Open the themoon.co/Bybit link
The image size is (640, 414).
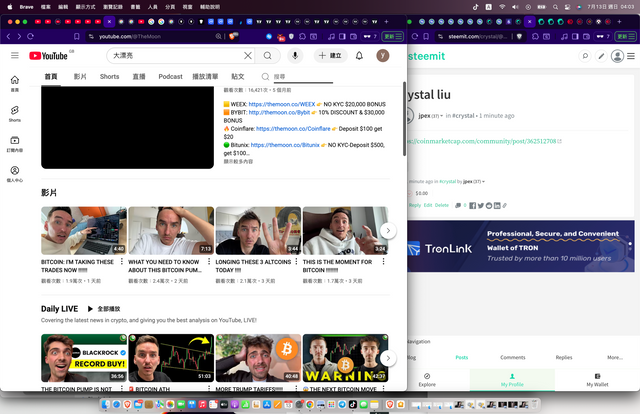279,112
